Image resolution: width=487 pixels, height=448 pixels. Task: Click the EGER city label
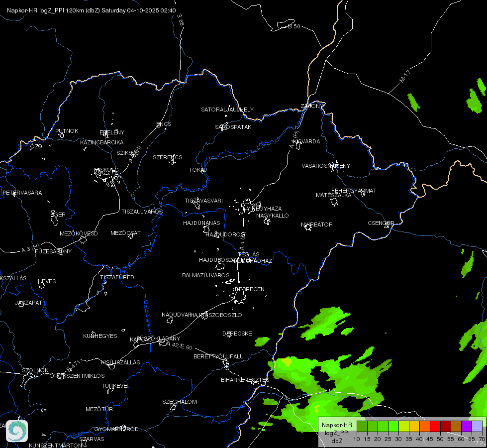[58, 215]
